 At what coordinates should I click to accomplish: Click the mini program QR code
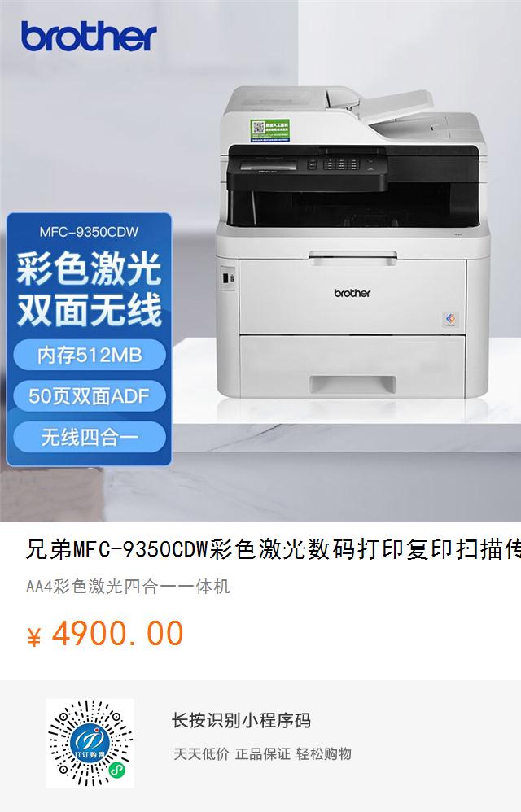(90, 743)
